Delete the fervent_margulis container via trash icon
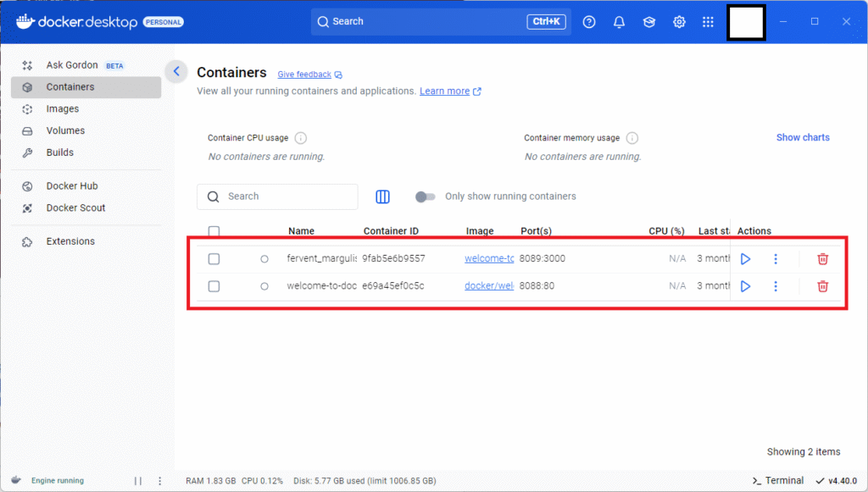 pos(822,259)
